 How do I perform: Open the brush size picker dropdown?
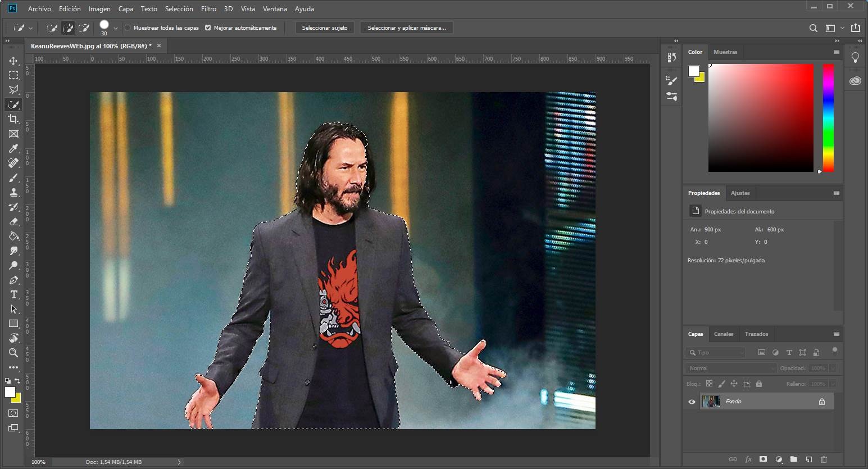coord(116,28)
